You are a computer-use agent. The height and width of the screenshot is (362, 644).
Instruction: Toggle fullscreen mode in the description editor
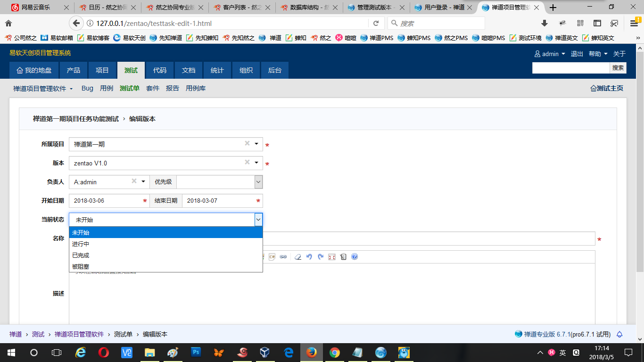coord(332,257)
